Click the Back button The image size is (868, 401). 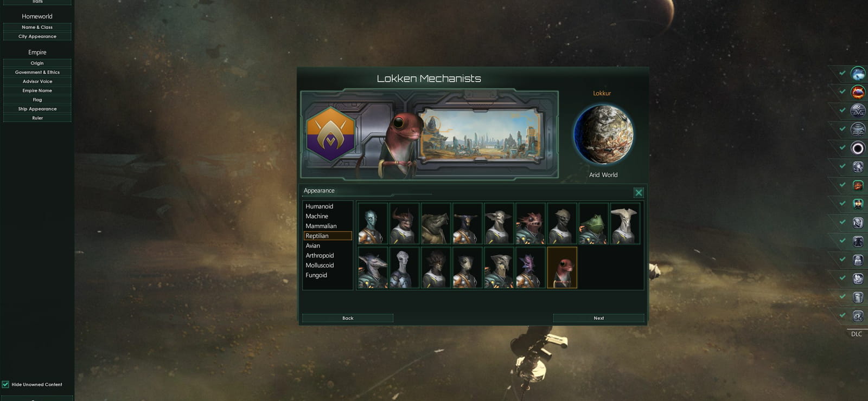pos(348,318)
